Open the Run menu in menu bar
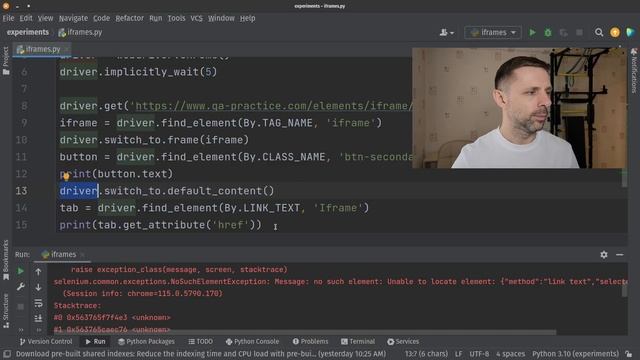Image resolution: width=640 pixels, height=360 pixels. (156, 18)
